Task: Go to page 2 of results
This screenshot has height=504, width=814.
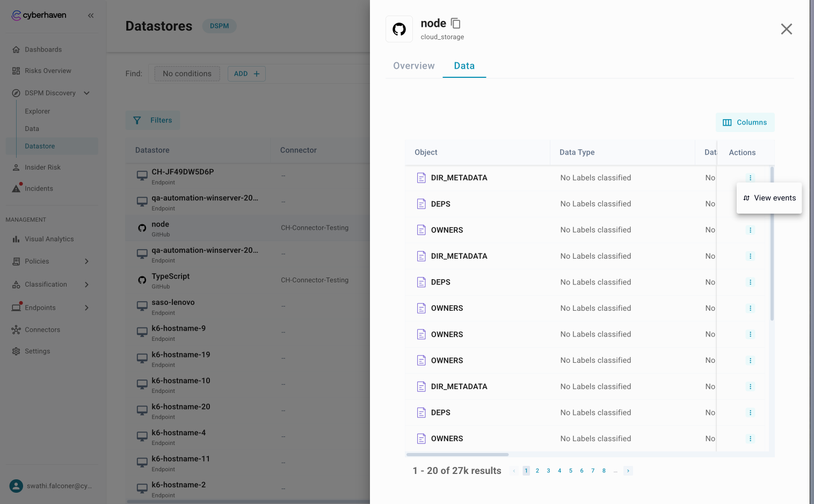Action: pos(537,471)
